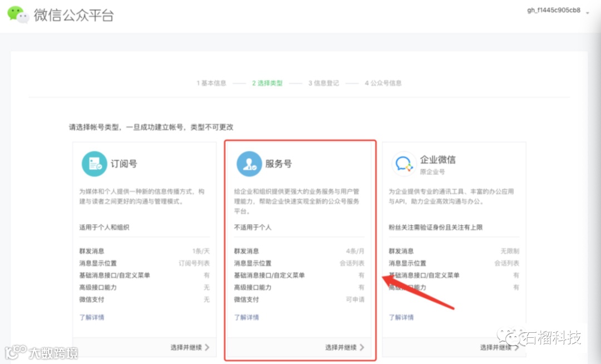This screenshot has height=364, width=601.
Task: Click 可申请 next to 微信支付
Action: tap(355, 299)
